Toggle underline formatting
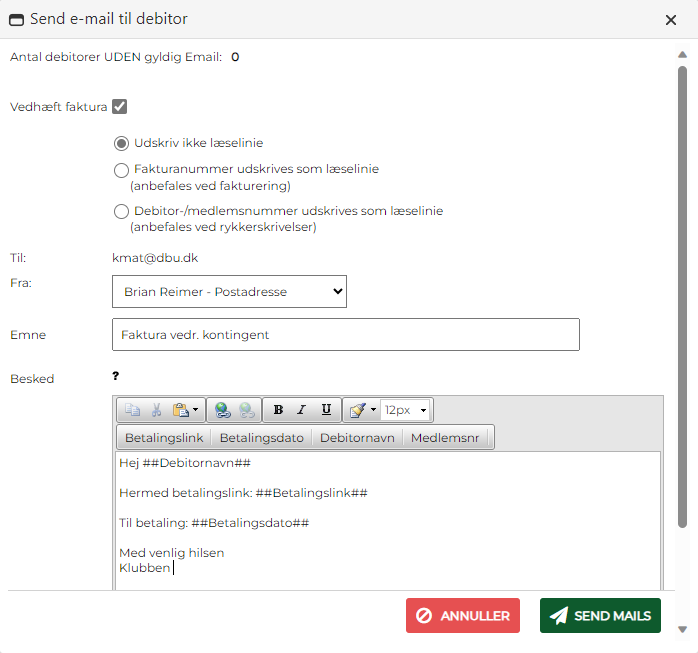Viewport: 698px width, 653px height. click(326, 410)
